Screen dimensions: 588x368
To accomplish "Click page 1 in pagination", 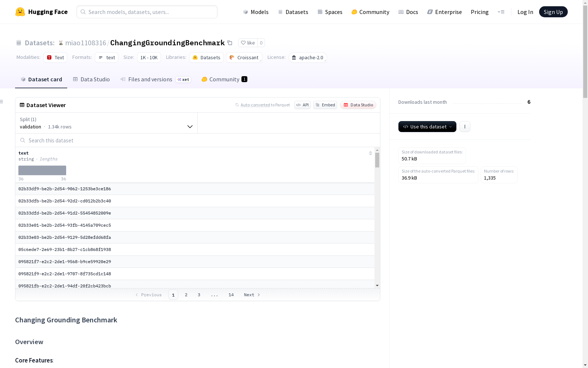I will click(173, 295).
